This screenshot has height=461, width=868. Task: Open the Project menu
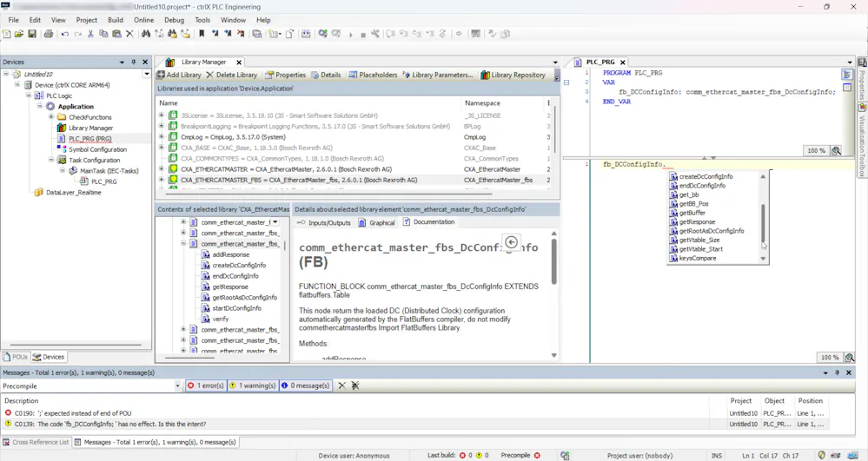(86, 20)
